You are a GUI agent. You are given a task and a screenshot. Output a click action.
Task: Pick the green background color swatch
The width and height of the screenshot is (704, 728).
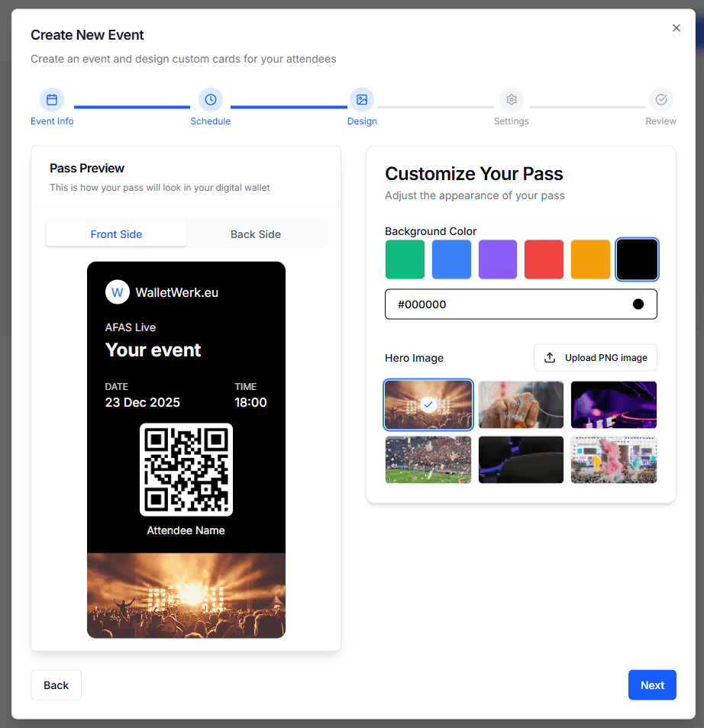405,259
